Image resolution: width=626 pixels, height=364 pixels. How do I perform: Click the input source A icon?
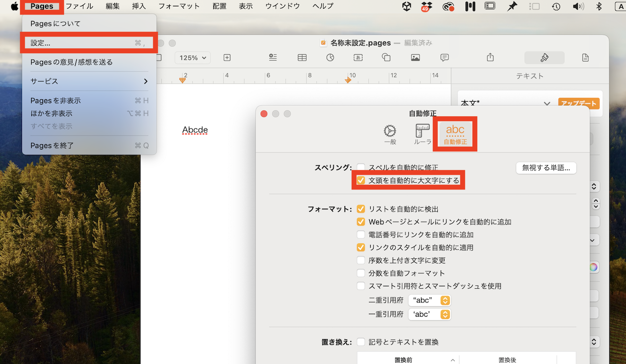pyautogui.click(x=621, y=6)
